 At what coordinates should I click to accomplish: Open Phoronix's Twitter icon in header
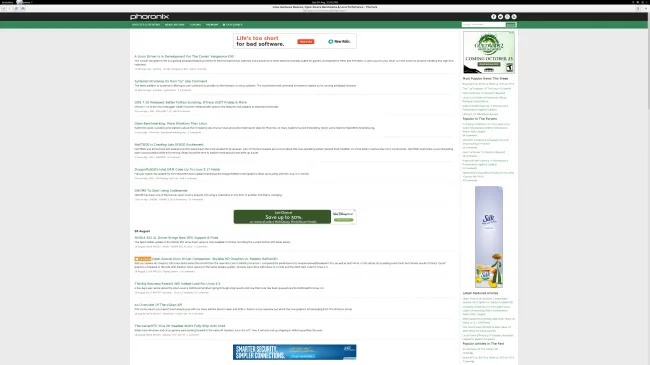click(x=500, y=17)
